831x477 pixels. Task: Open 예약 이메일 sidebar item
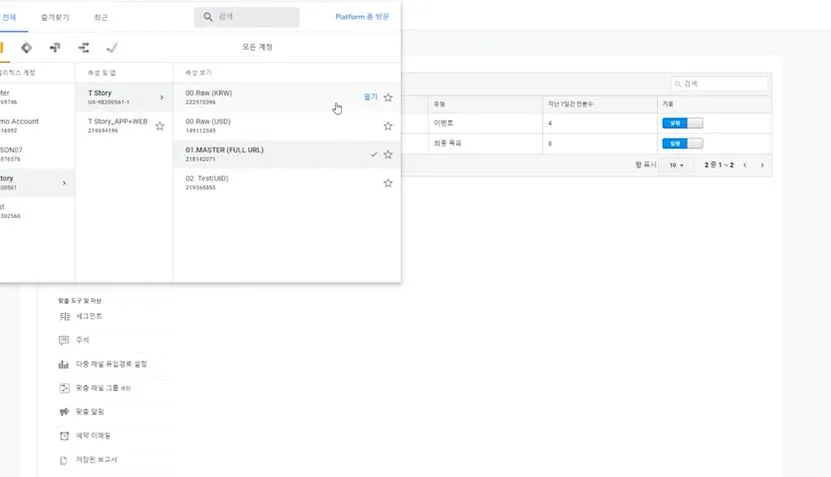(93, 436)
